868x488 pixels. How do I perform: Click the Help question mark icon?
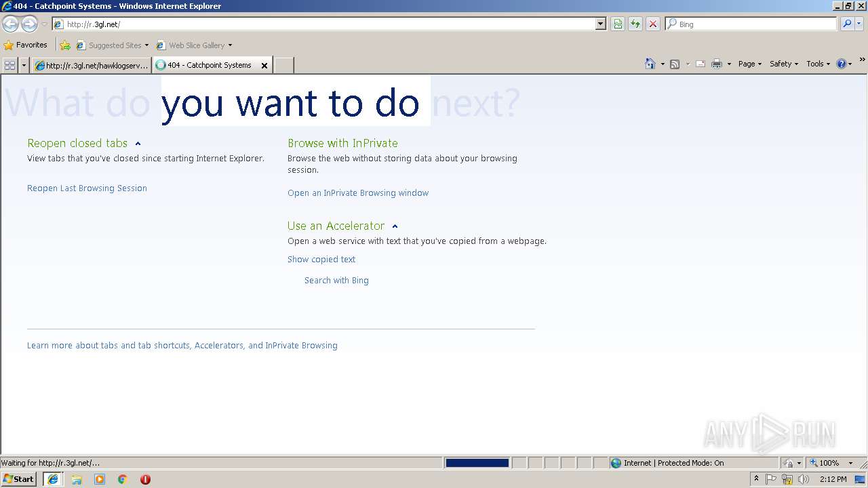(842, 64)
